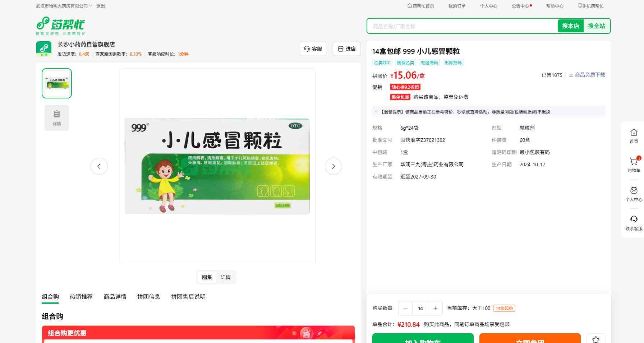Click the 药帮忙 logo
Screen dimensions: 644x343
tap(60, 26)
